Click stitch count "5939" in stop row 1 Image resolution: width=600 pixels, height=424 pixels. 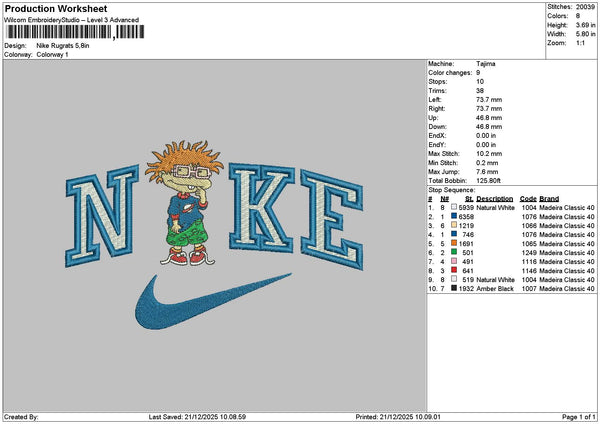click(x=466, y=207)
